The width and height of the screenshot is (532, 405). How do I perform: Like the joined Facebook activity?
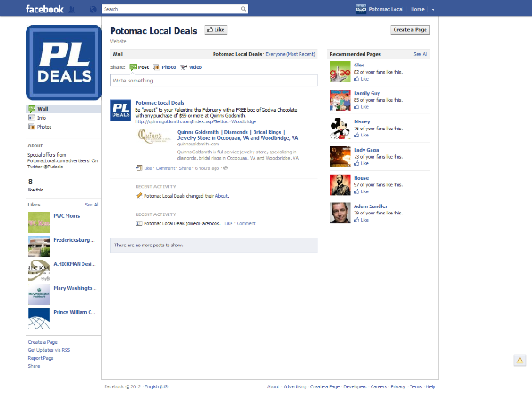pos(229,223)
